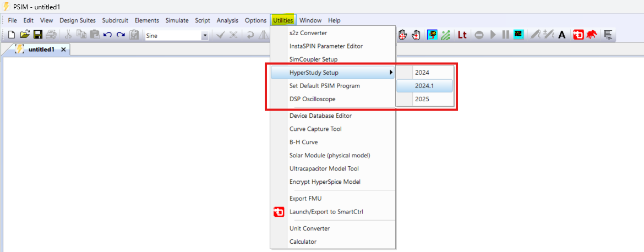
Task: Click the green diagonal lines icon
Action: pyautogui.click(x=446, y=35)
